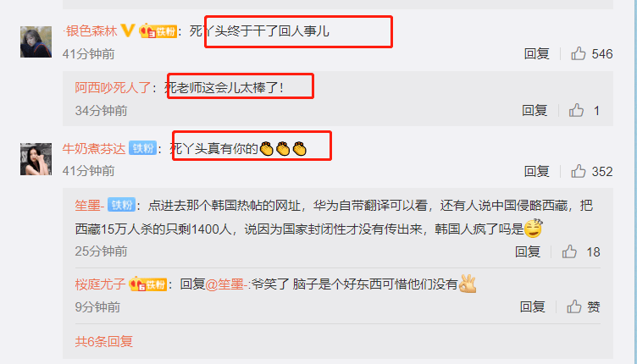Reply to 牛奶煮芬达's comment
The width and height of the screenshot is (637, 364).
point(537,171)
